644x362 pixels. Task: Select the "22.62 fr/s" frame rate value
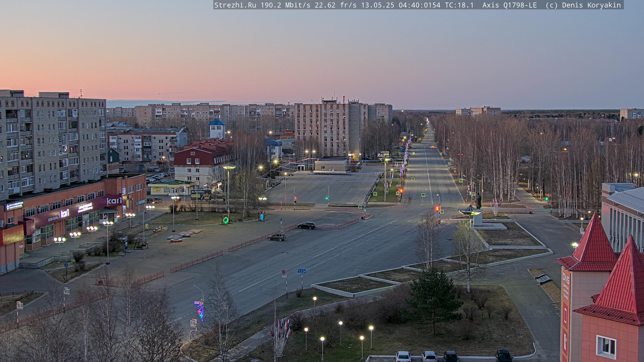pos(335,5)
